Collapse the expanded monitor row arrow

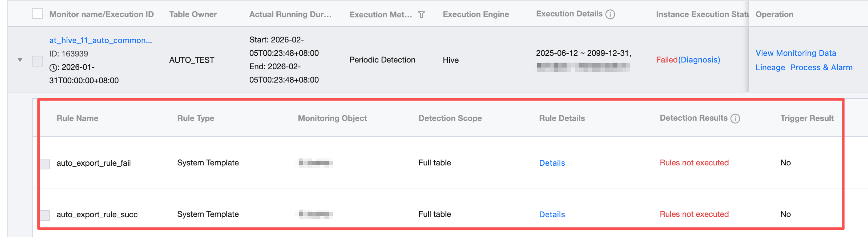click(x=20, y=60)
